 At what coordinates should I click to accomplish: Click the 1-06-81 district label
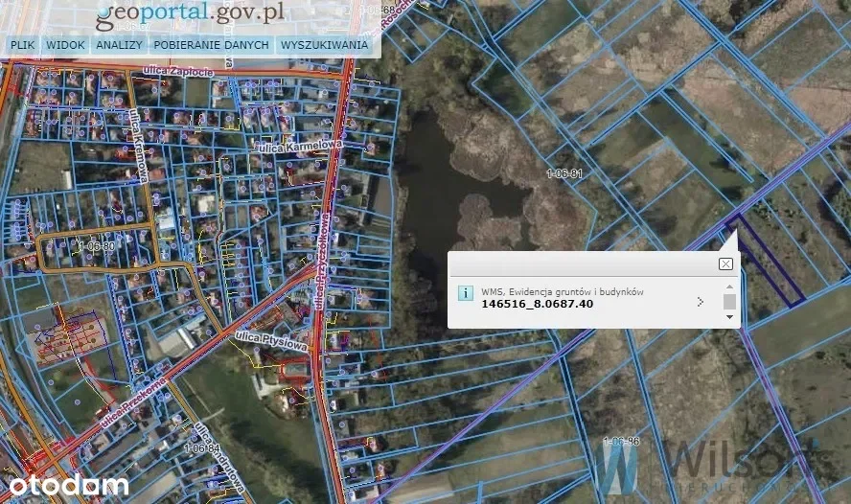tap(563, 173)
